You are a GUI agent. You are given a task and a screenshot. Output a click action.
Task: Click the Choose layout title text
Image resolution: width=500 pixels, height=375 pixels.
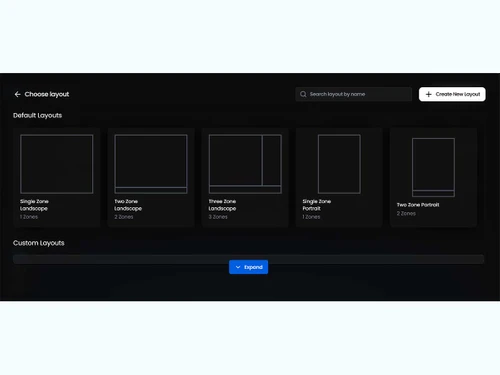pos(47,94)
